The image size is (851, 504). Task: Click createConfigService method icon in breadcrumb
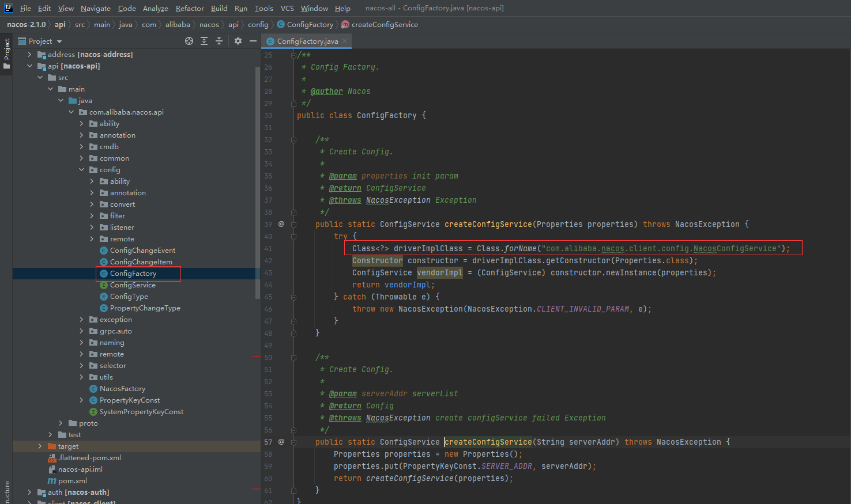click(x=345, y=25)
